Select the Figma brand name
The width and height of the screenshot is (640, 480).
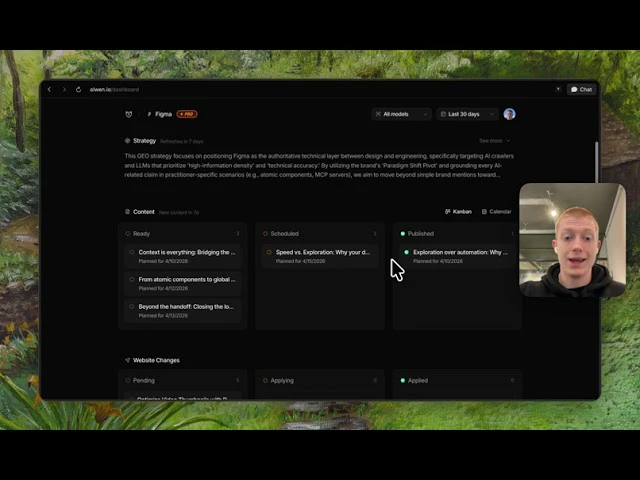163,114
